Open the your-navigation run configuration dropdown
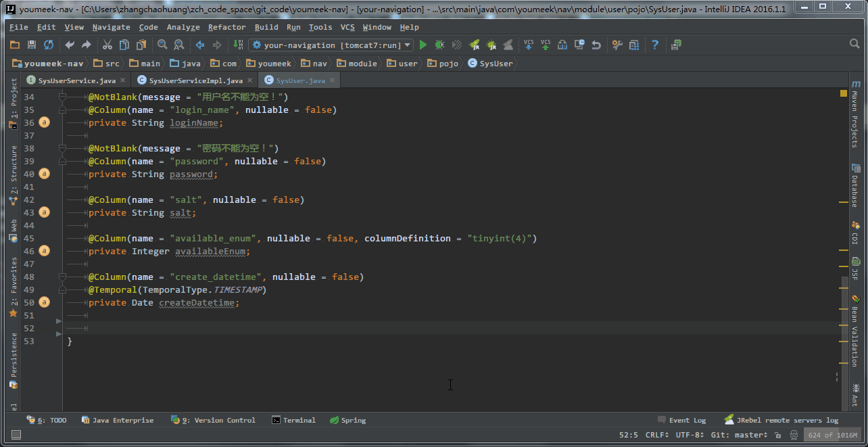This screenshot has height=447, width=868. (332, 45)
